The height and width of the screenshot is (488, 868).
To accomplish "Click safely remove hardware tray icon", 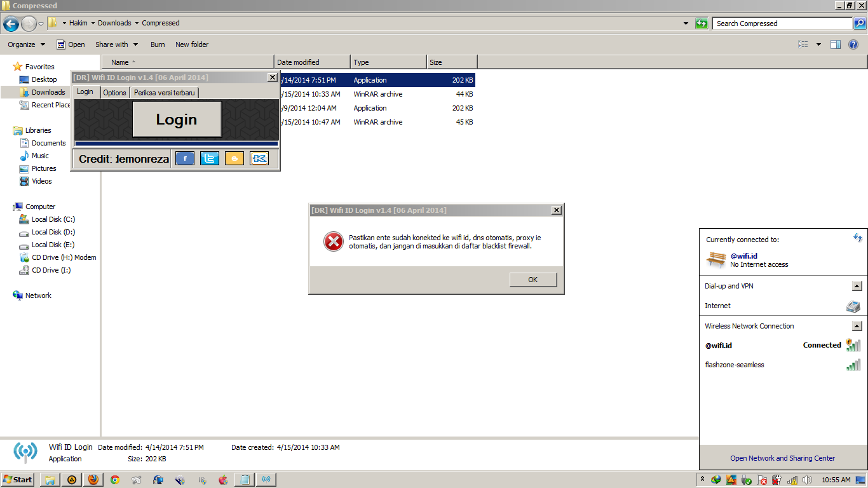I will tap(747, 480).
